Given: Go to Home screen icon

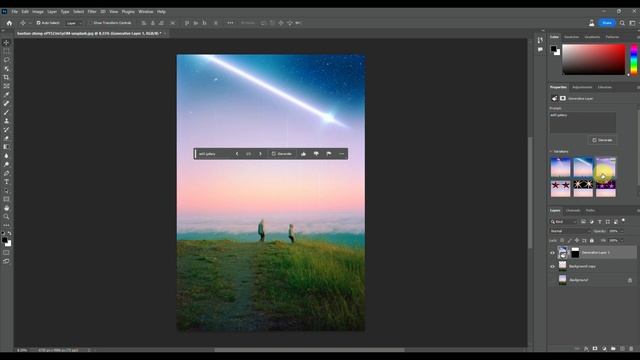Looking at the screenshot, I should [x=9, y=23].
